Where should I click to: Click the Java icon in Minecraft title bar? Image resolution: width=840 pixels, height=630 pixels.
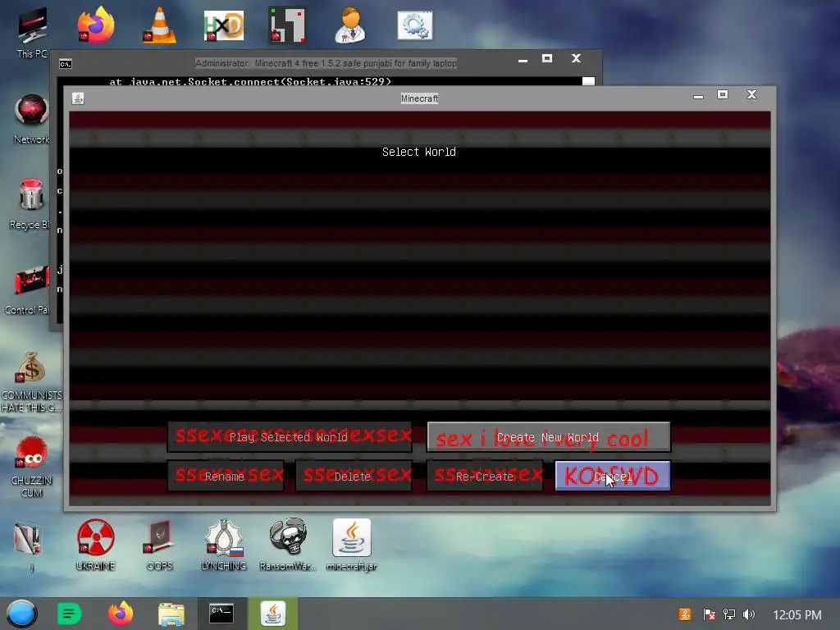pyautogui.click(x=78, y=98)
